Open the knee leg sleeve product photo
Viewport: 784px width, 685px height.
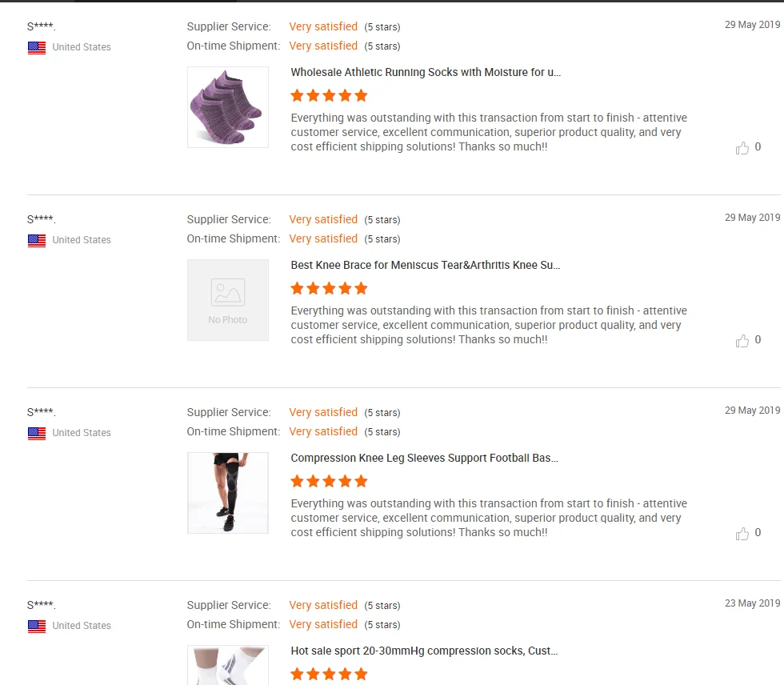228,493
